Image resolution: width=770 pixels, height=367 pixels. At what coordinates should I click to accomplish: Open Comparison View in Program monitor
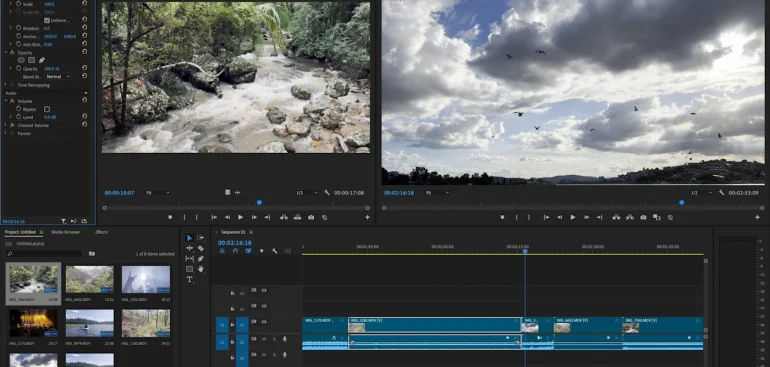pyautogui.click(x=657, y=217)
